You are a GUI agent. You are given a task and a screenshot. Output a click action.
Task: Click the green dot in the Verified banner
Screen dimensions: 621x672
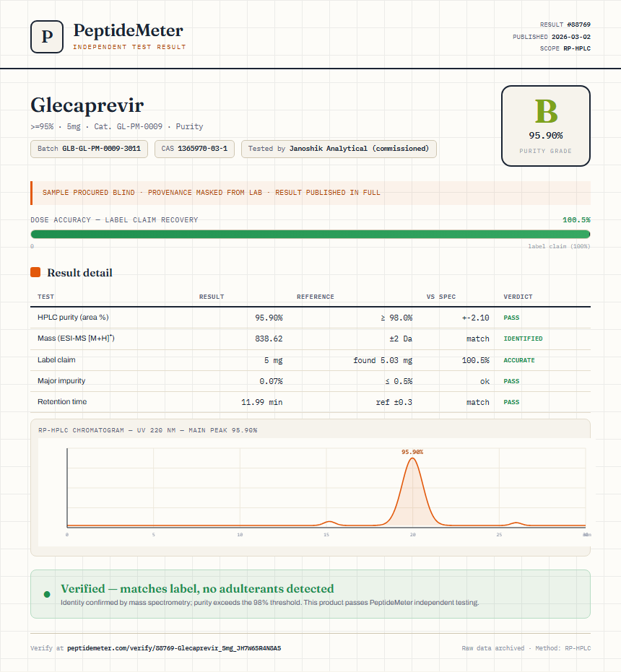(x=47, y=594)
